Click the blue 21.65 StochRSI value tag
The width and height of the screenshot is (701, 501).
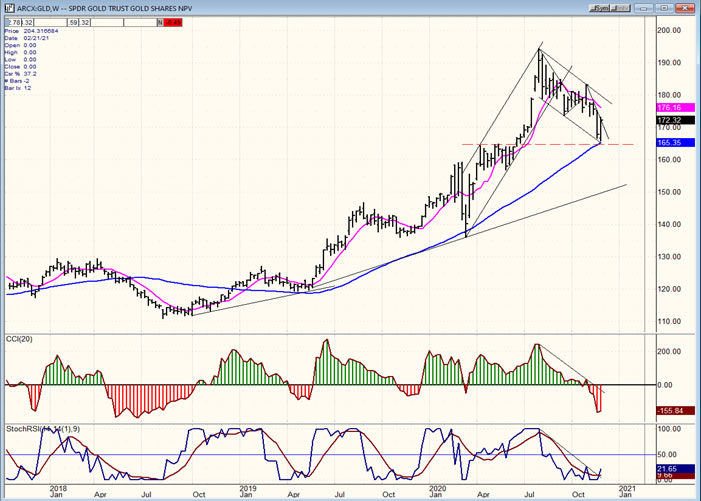tap(673, 468)
